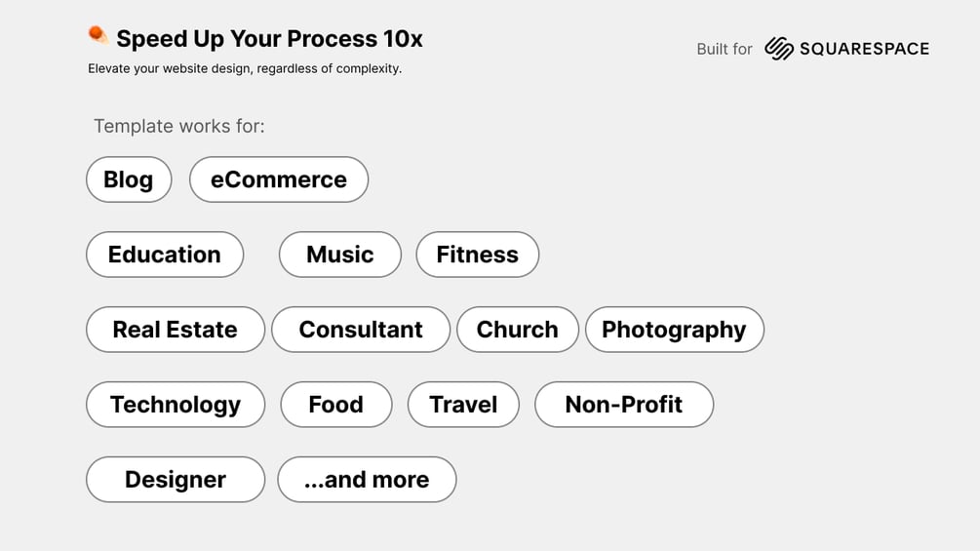Pick the Music tag
The width and height of the screenshot is (980, 551).
340,255
